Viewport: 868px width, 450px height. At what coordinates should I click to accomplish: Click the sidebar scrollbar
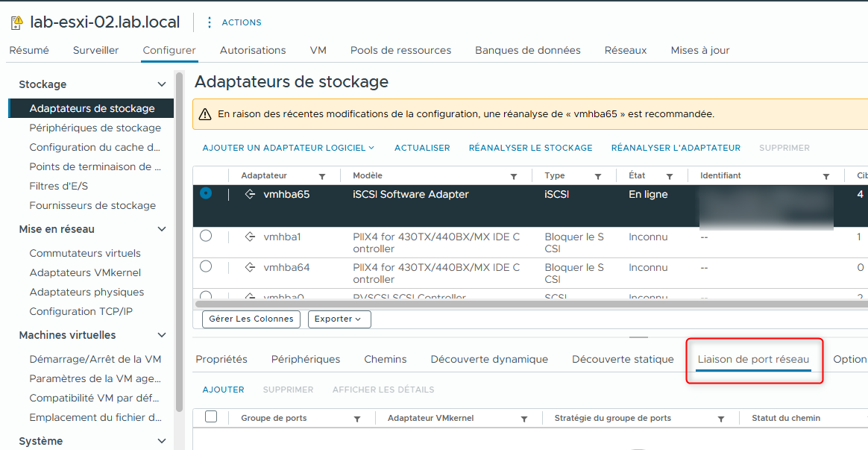tap(179, 187)
